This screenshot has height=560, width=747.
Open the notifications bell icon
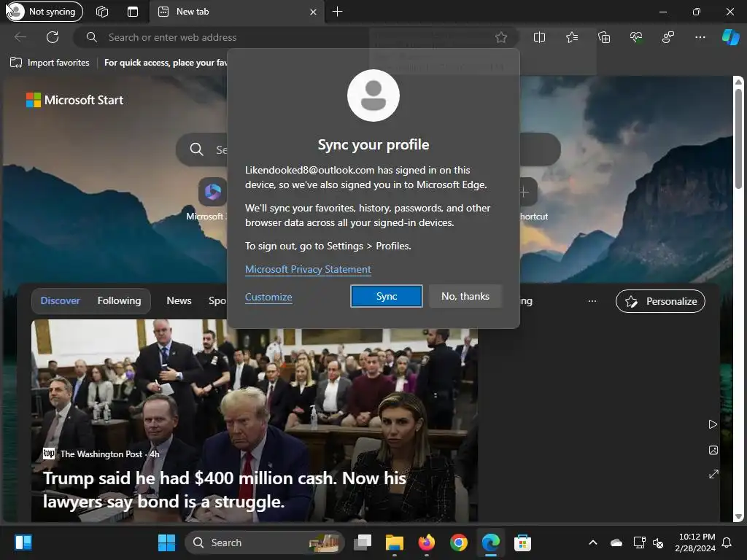pos(727,542)
